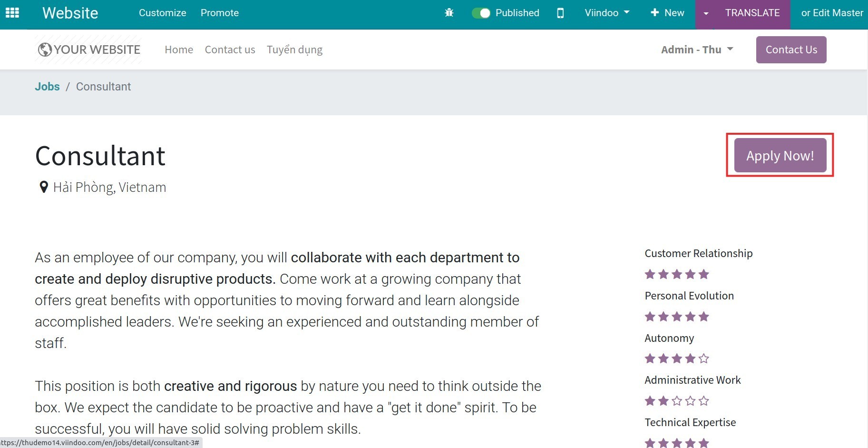Toggle the Published switch off
The image size is (868, 448).
click(481, 13)
